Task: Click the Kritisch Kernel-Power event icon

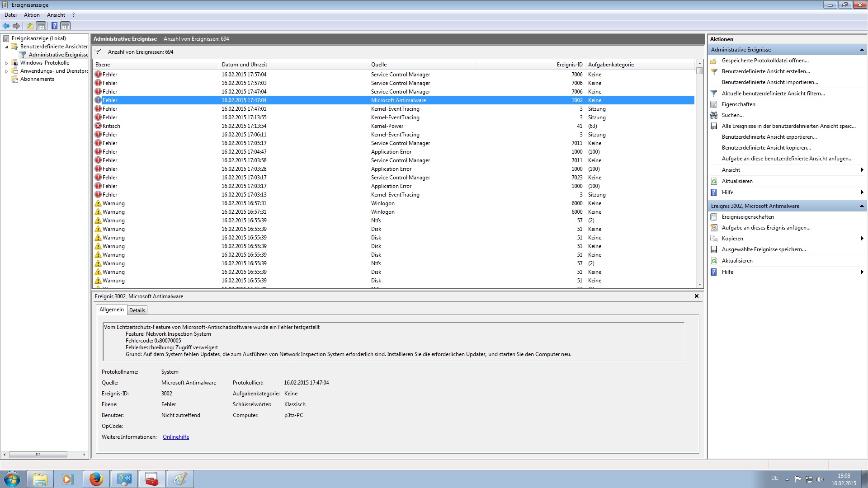Action: (98, 126)
